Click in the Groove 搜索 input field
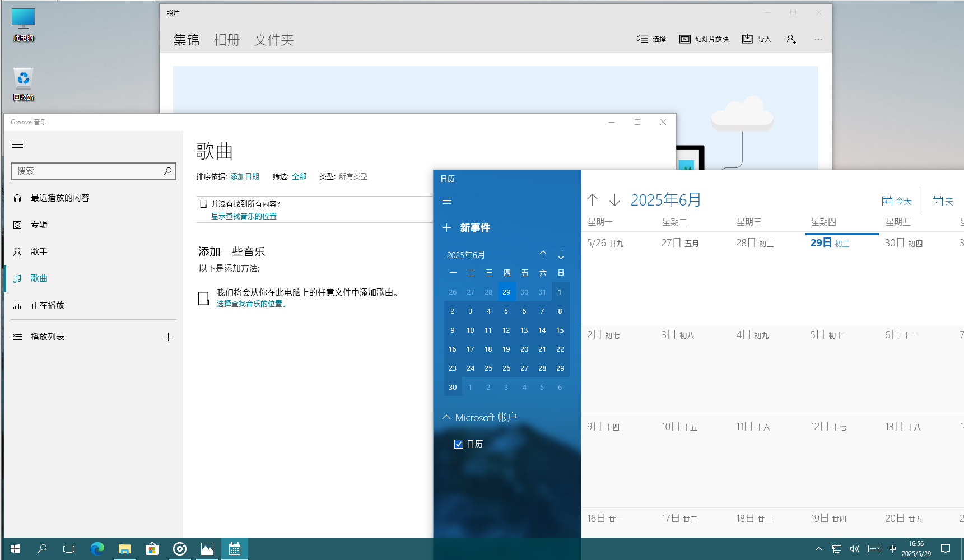This screenshot has height=560, width=964. pyautogui.click(x=87, y=171)
